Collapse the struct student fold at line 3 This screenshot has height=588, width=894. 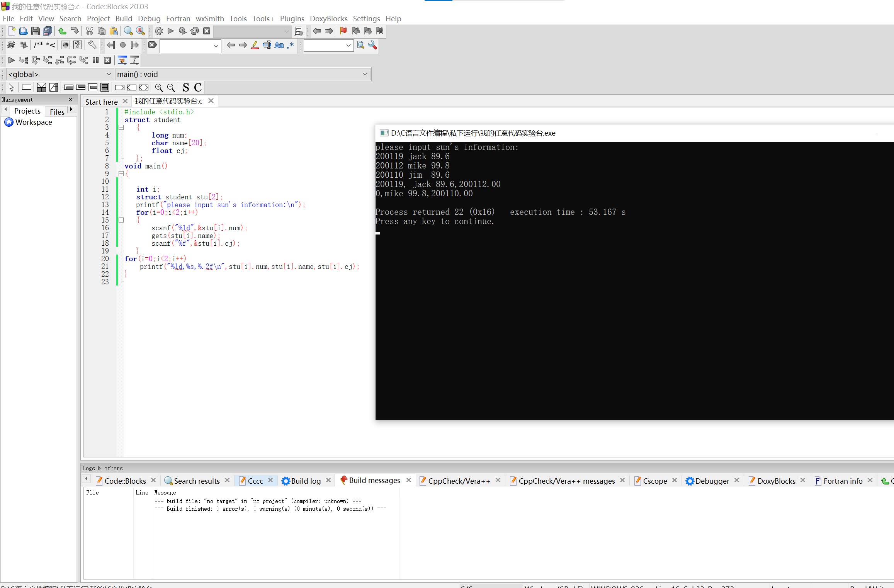pos(121,127)
